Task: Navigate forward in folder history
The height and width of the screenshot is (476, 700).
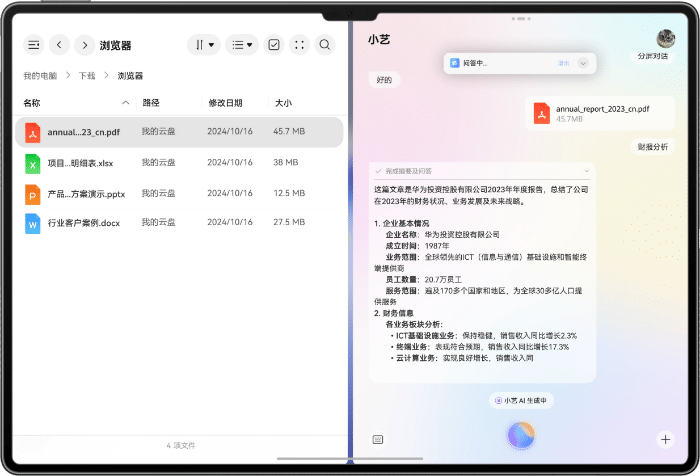Action: click(x=85, y=45)
